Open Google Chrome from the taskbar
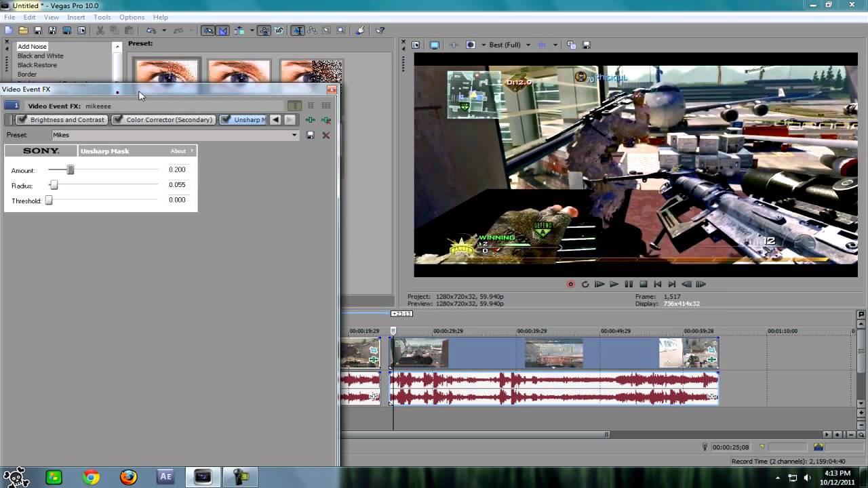 point(91,477)
